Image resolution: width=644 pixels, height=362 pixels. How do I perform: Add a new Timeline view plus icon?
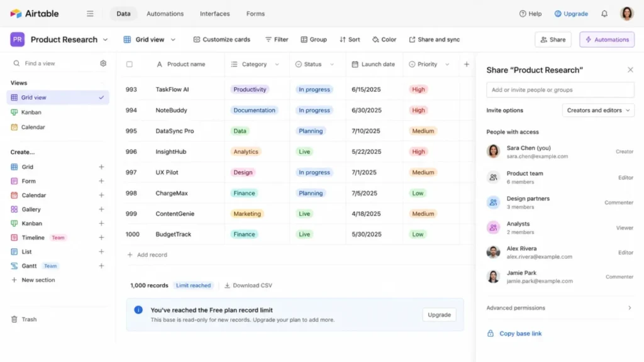pos(101,238)
